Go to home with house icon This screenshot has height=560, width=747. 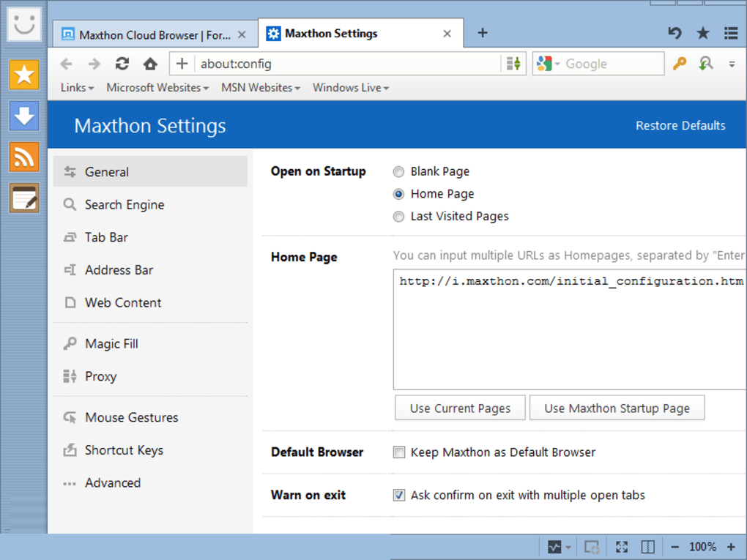pos(151,64)
